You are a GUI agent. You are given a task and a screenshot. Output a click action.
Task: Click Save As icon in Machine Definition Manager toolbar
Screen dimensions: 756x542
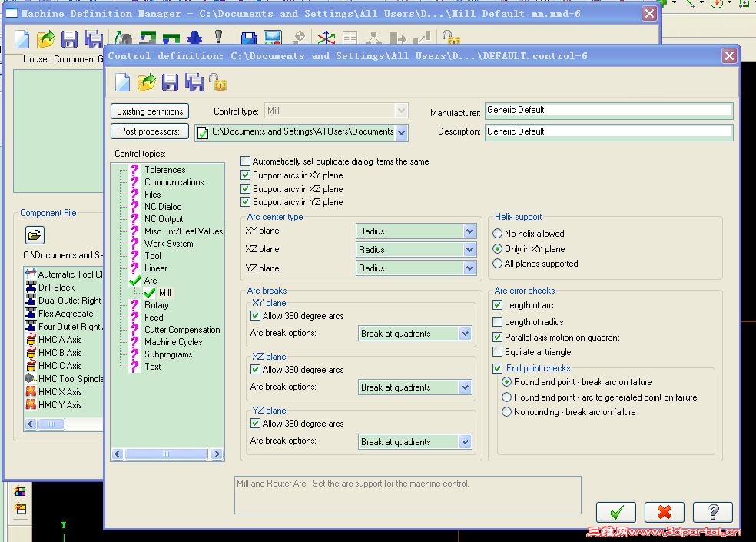click(94, 38)
